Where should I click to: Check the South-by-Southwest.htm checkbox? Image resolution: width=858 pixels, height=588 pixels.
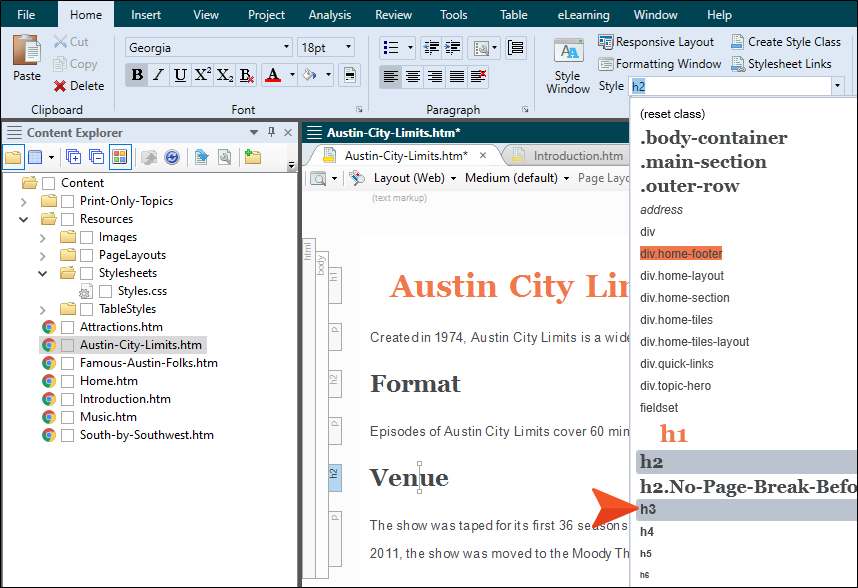[67, 436]
